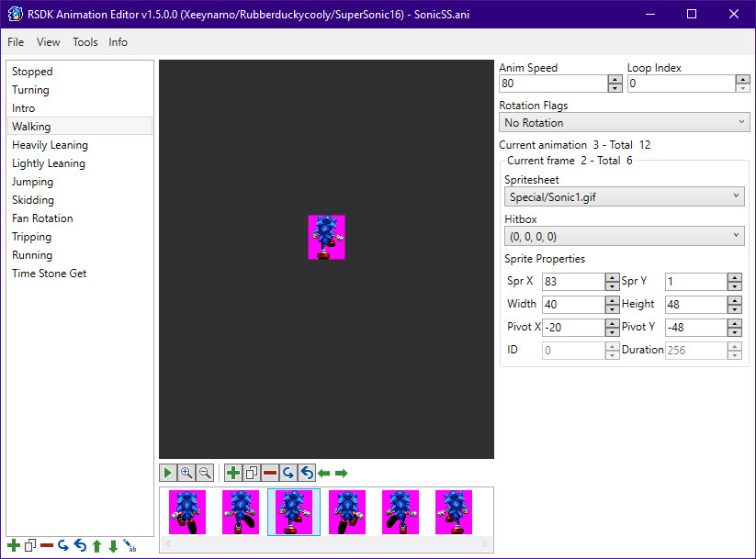Open the View menu
This screenshot has width=756, height=559.
point(48,41)
